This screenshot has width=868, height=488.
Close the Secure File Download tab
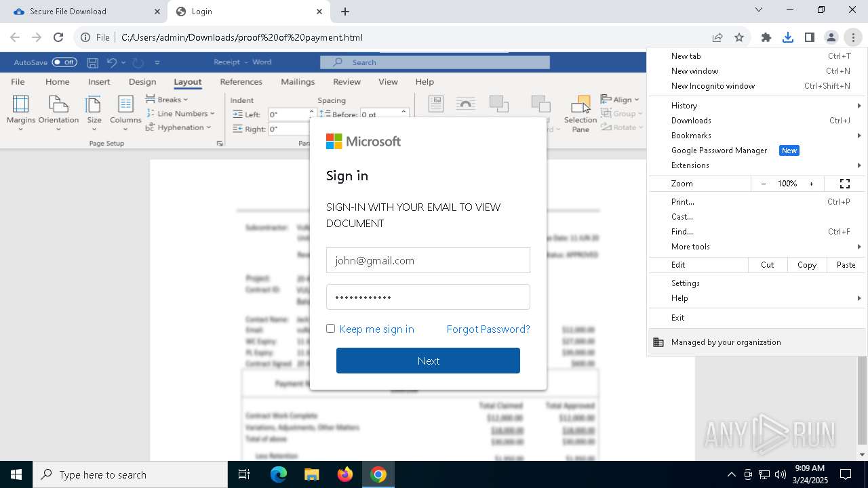157,12
